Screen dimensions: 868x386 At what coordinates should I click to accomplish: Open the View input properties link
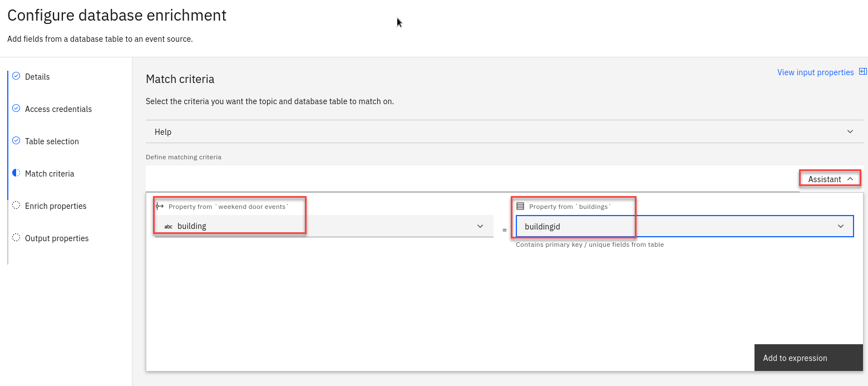815,72
